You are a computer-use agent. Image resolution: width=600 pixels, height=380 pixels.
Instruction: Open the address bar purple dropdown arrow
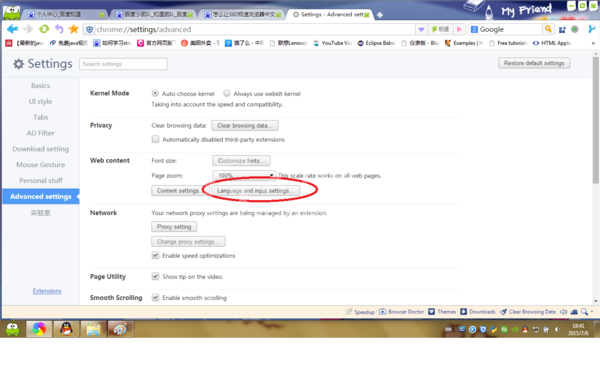(x=421, y=29)
